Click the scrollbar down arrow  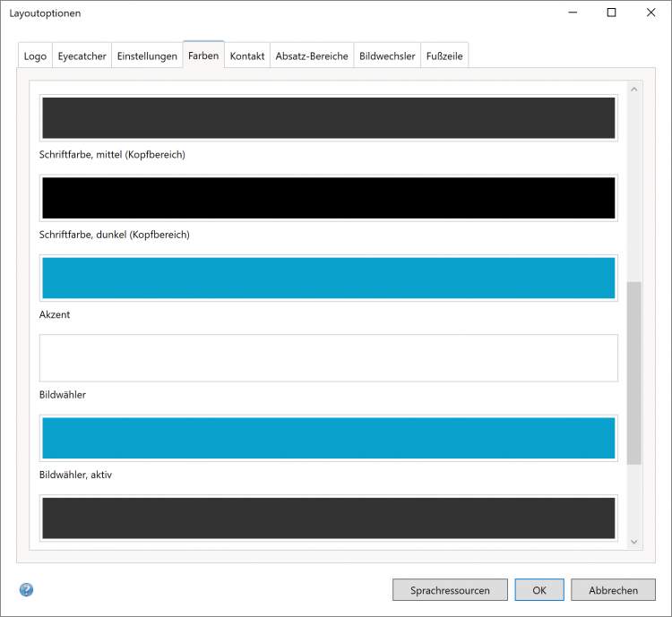634,541
